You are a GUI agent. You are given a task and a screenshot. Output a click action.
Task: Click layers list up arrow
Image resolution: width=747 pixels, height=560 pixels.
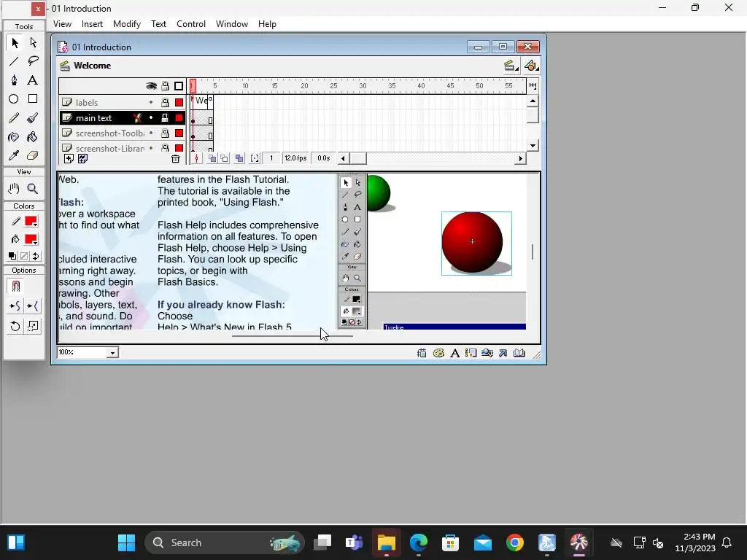click(533, 101)
